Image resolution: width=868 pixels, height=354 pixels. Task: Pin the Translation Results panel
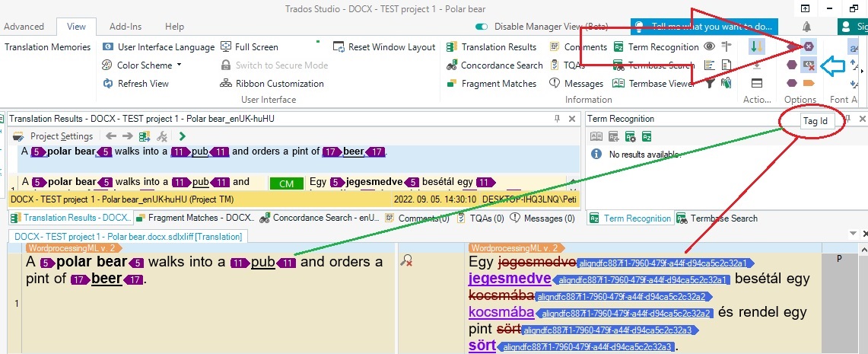[558, 119]
